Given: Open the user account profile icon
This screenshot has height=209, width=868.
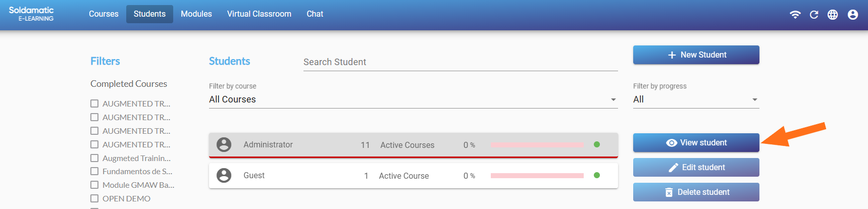Looking at the screenshot, I should click(853, 15).
